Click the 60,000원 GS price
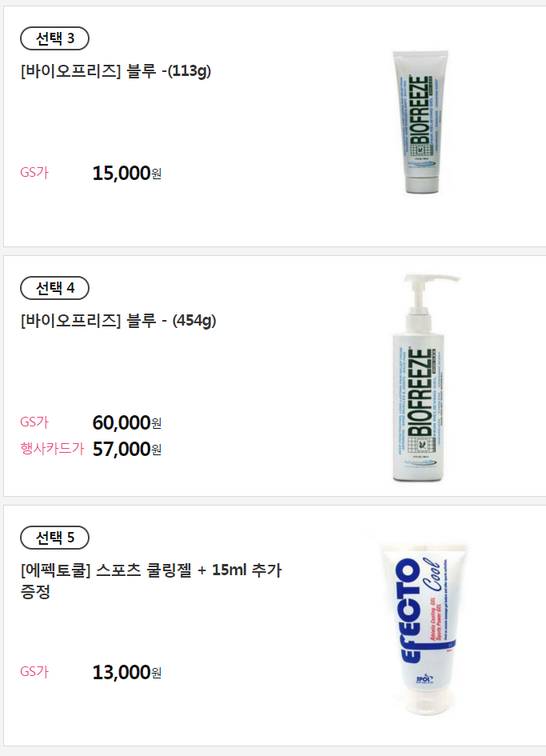This screenshot has height=756, width=546. pyautogui.click(x=127, y=423)
